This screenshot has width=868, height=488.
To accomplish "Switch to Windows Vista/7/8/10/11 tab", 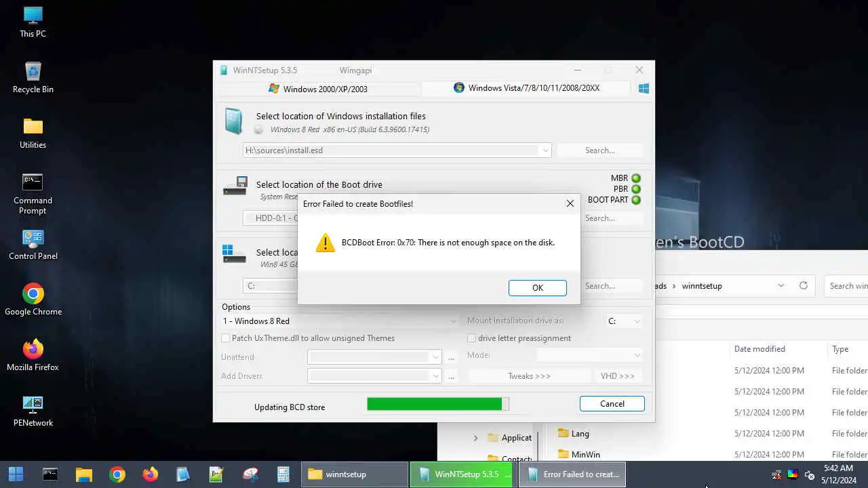I will tap(526, 88).
